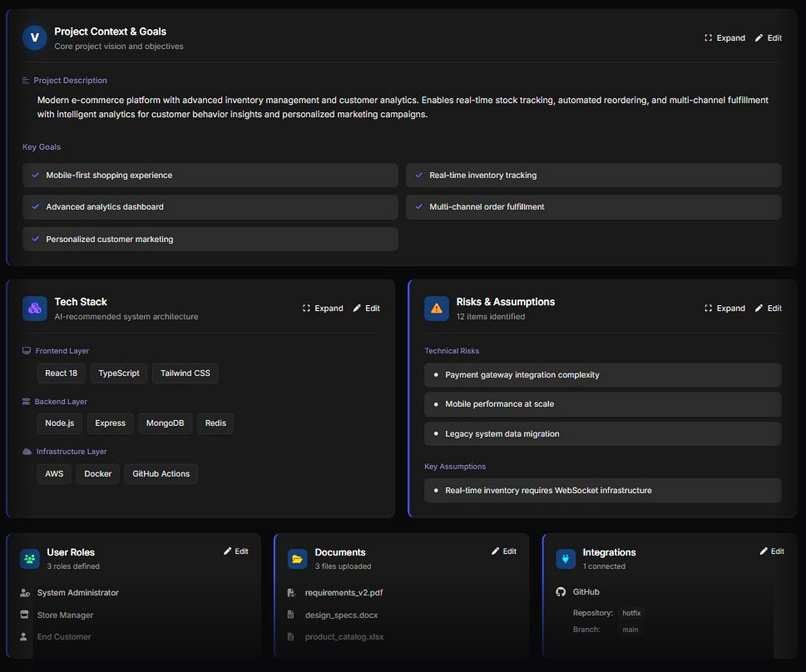Viewport: 806px width, 672px height.
Task: Click the main branch value
Action: (x=631, y=630)
